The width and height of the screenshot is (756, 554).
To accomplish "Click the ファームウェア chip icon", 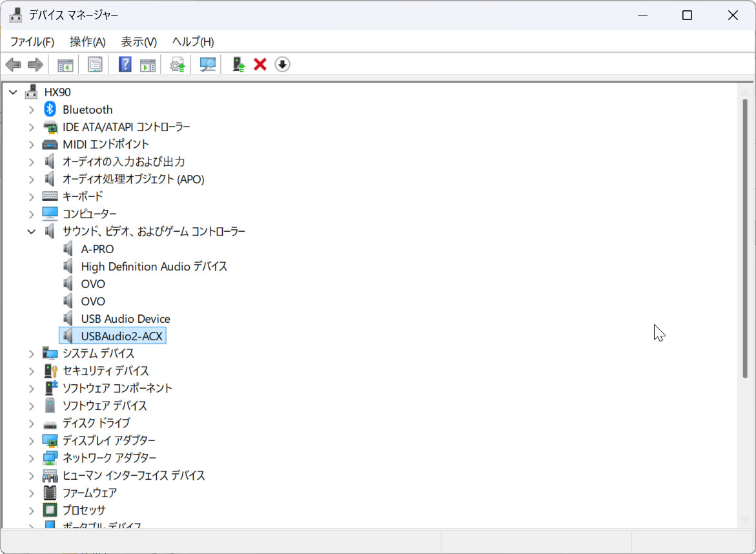I will pos(50,493).
